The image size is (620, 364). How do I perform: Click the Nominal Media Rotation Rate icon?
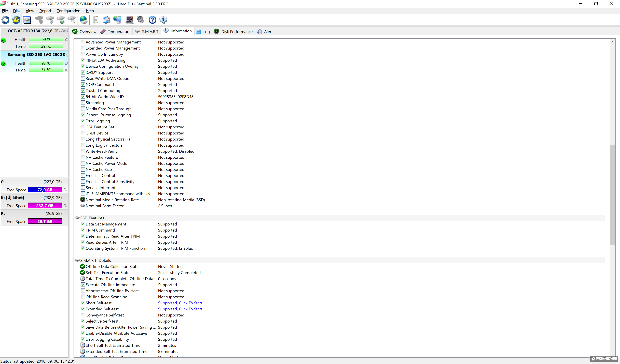pos(83,200)
